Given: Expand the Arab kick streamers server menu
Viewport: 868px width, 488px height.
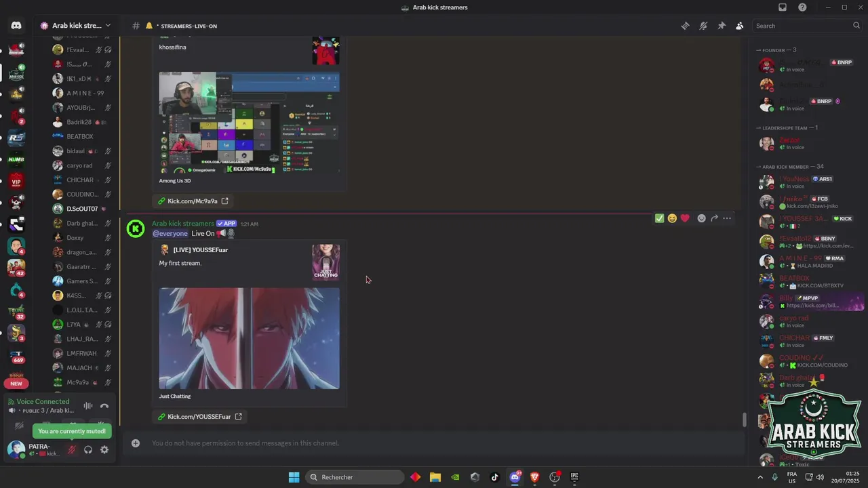Looking at the screenshot, I should pyautogui.click(x=76, y=26).
